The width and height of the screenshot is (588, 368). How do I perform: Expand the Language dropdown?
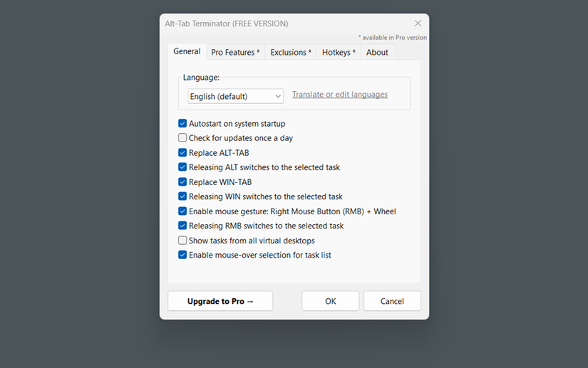(x=235, y=96)
